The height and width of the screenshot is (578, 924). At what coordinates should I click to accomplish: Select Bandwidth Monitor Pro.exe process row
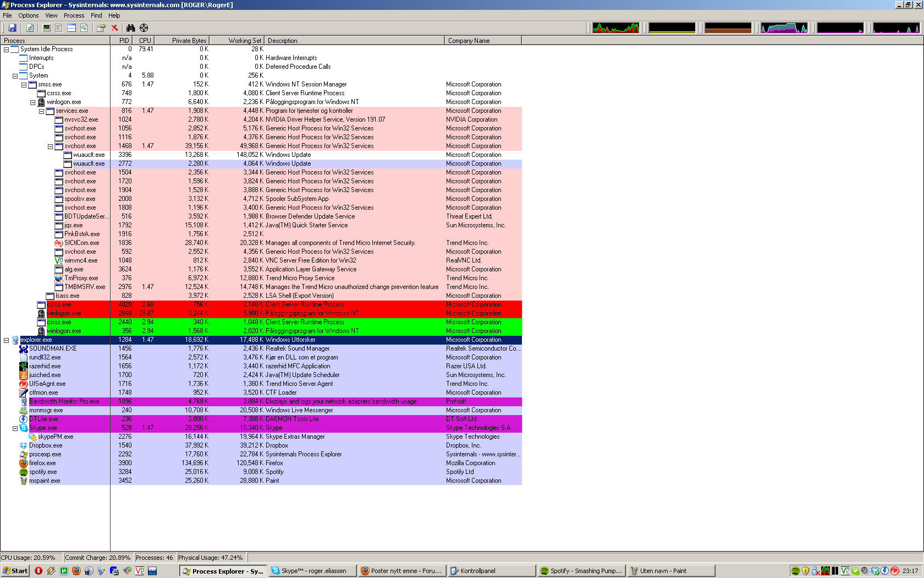(261, 401)
